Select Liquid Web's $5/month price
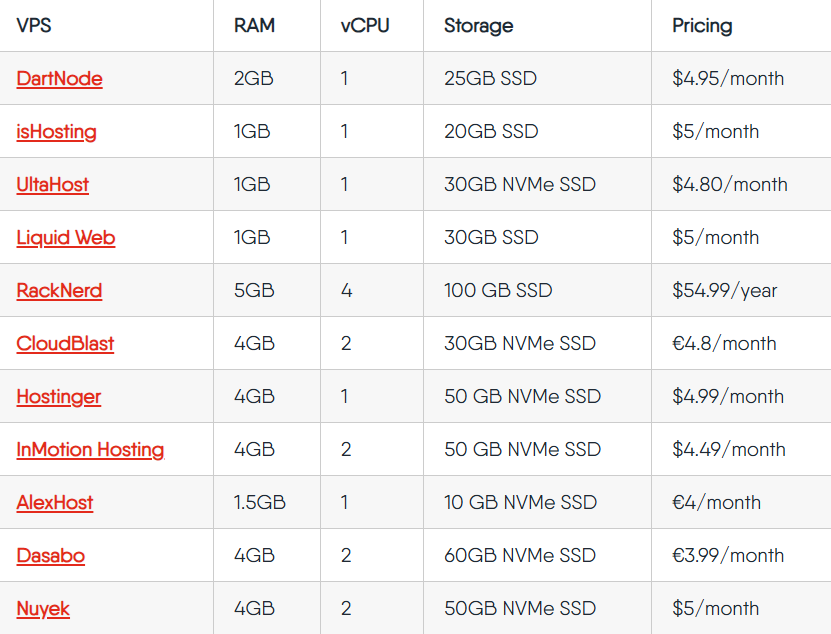Screen dimensions: 831x634 (715, 237)
